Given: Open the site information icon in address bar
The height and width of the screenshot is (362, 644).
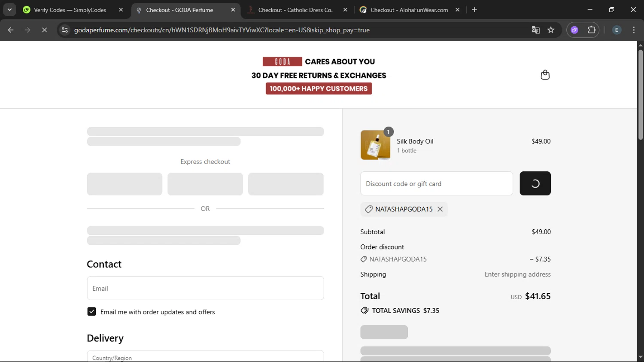Looking at the screenshot, I should pyautogui.click(x=65, y=30).
